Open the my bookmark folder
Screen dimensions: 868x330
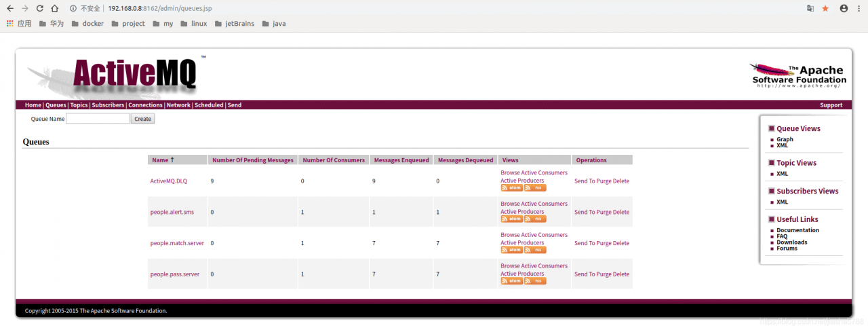[163, 23]
